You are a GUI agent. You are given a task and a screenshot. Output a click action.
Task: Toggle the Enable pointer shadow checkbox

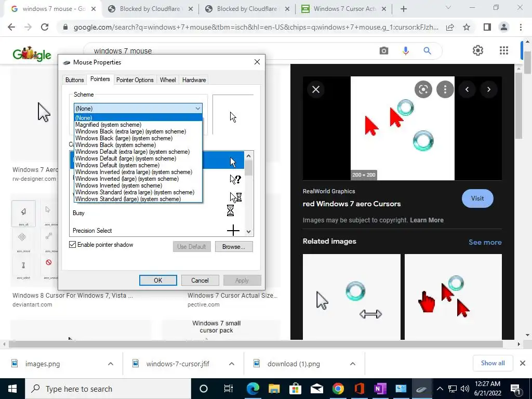pyautogui.click(x=72, y=245)
